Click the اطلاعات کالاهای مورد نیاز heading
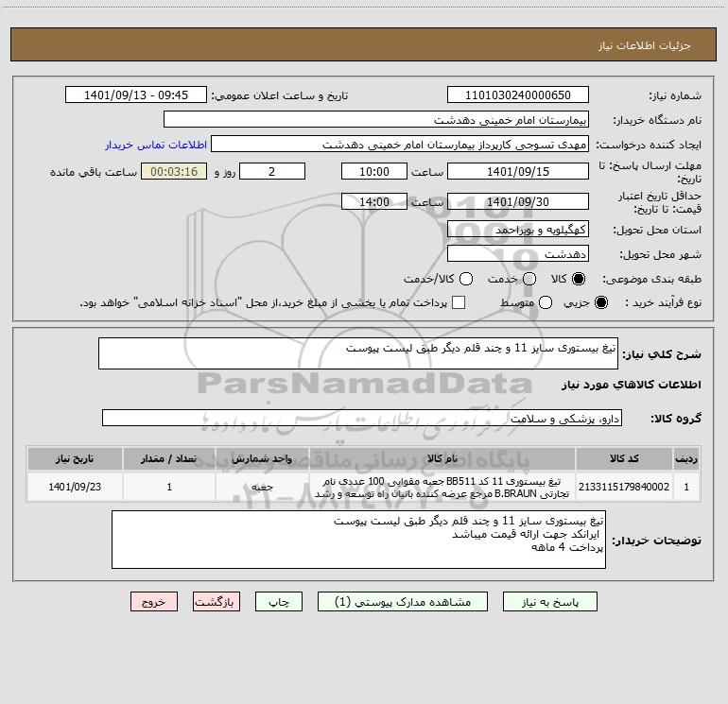The height and width of the screenshot is (704, 728). click(632, 385)
